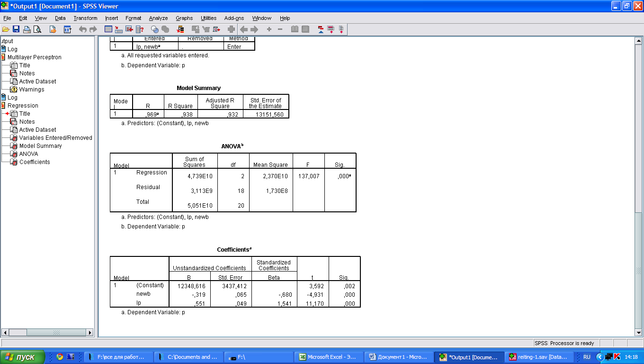Open the Graphs menu
The image size is (644, 364).
point(184,18)
